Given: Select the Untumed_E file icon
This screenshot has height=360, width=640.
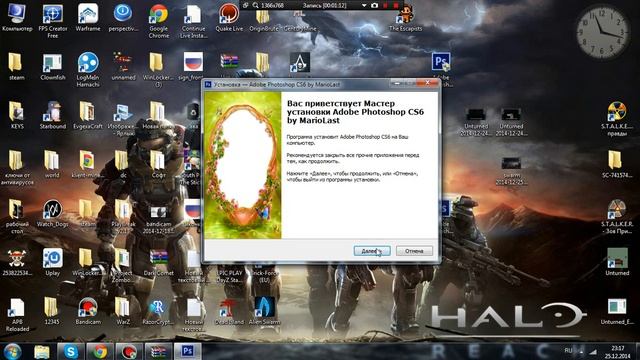Looking at the screenshot, I should (x=617, y=311).
